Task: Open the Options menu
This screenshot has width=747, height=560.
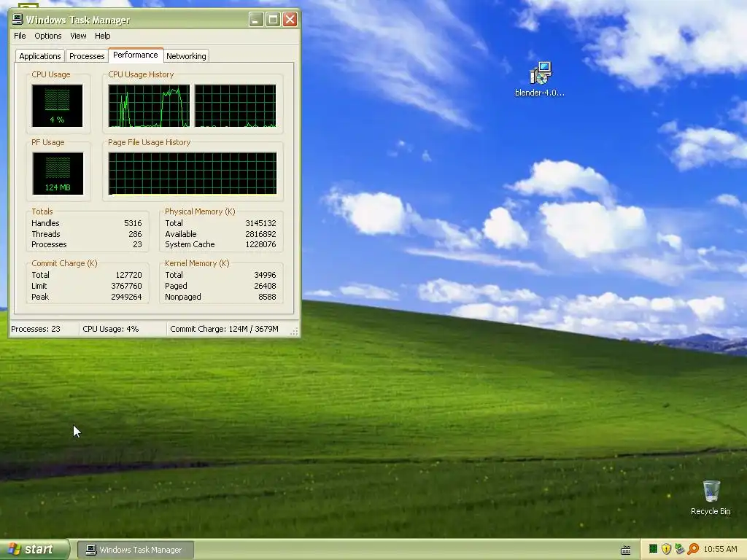Action: (47, 36)
